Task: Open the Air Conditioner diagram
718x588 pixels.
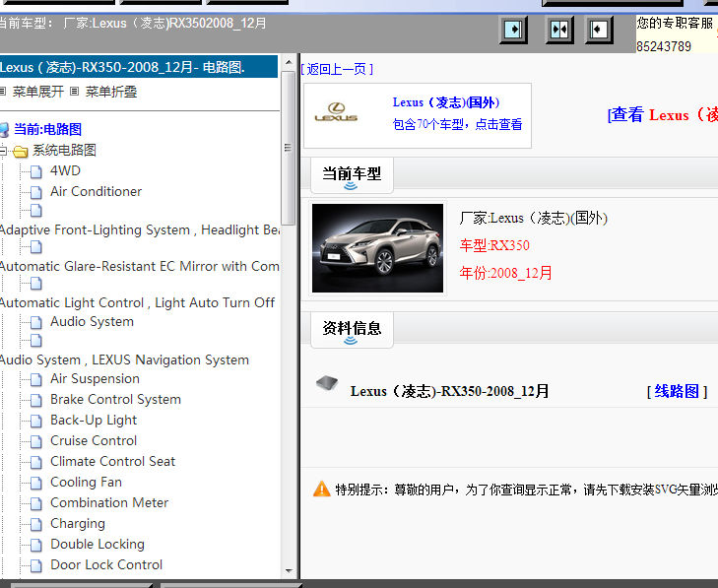Action: 96,191
